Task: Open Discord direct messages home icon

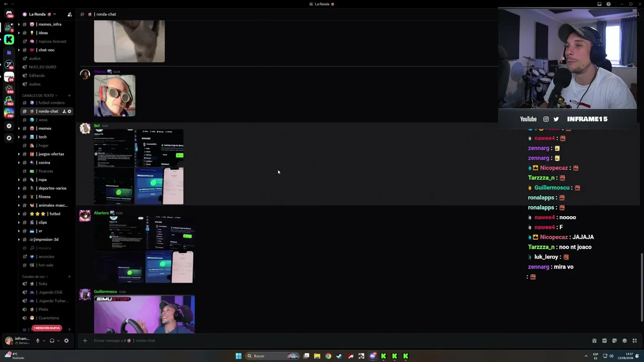Action: (9, 14)
